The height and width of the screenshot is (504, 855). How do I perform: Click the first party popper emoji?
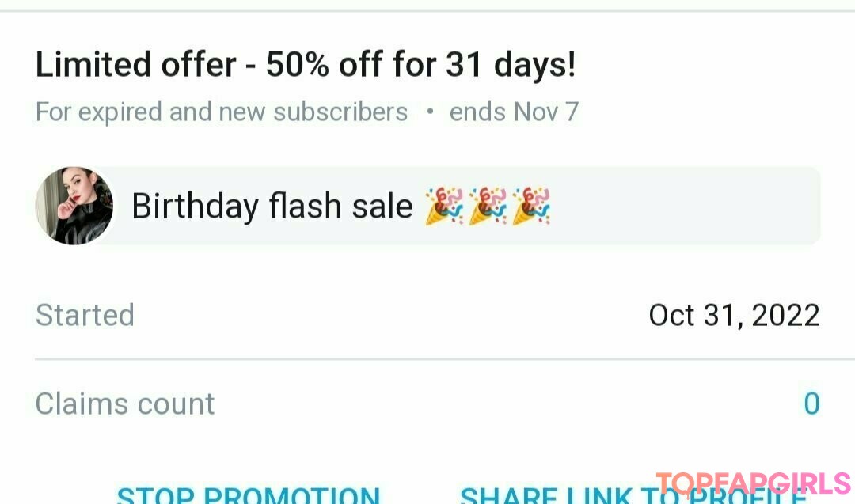(444, 206)
